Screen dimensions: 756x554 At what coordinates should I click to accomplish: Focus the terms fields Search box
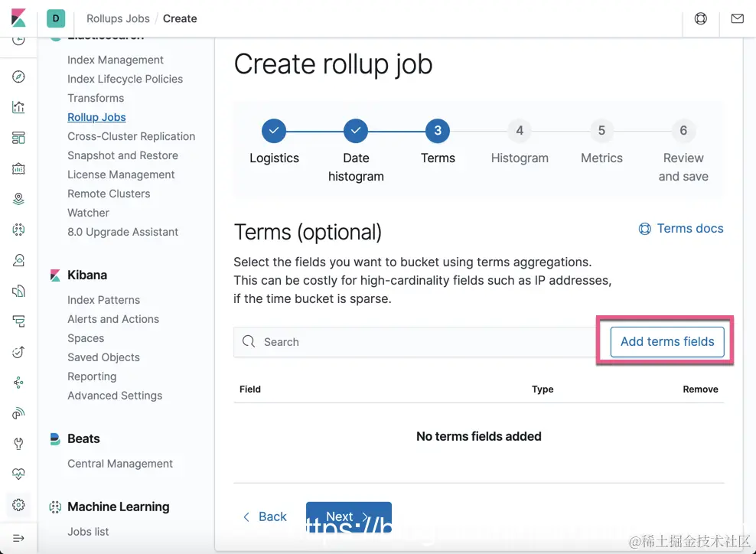pyautogui.click(x=415, y=342)
